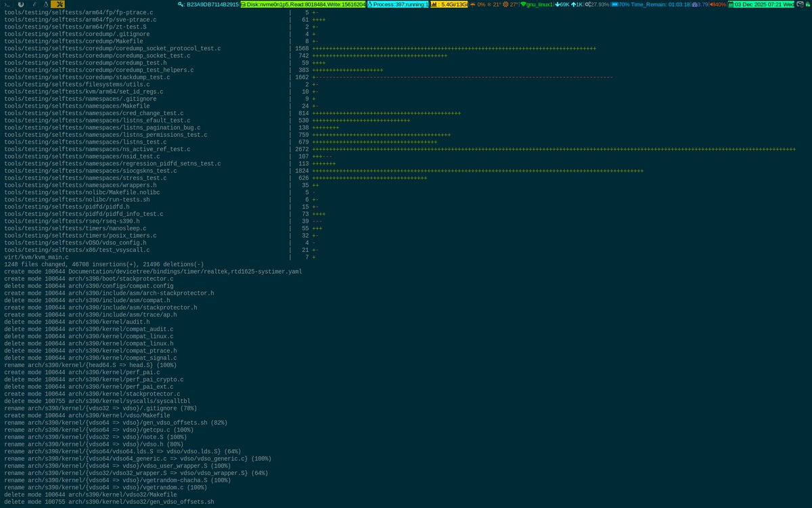Click the arm64/fp/sve-ptrace.c line
This screenshot has width=812, height=508.
click(165, 20)
